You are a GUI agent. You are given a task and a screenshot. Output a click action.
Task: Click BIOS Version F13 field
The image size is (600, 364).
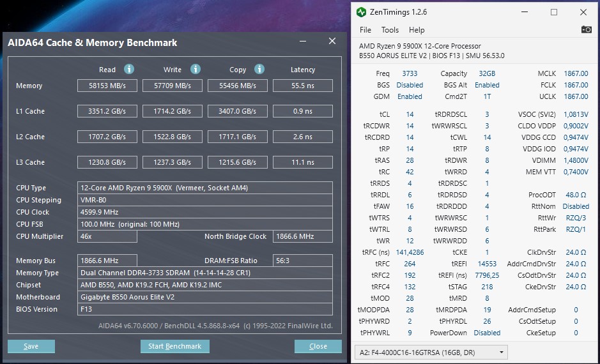click(204, 309)
